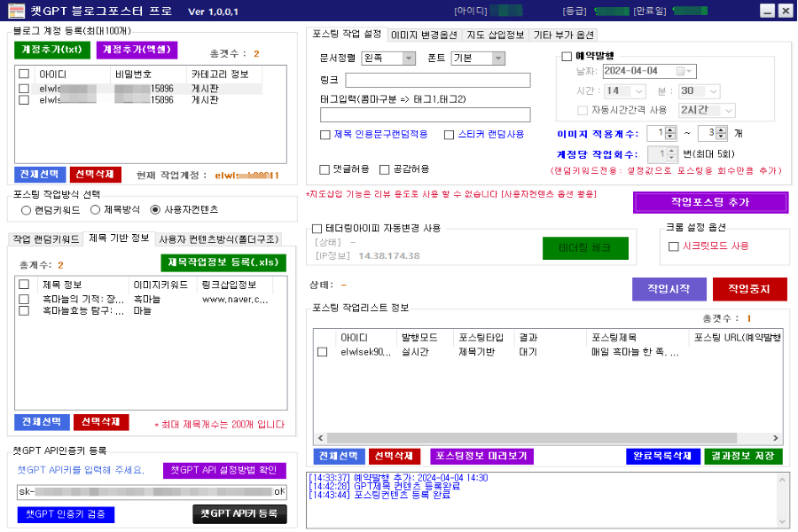Screen dimensions: 798x532
Task: Click the 태그입력 text field
Action: [425, 114]
